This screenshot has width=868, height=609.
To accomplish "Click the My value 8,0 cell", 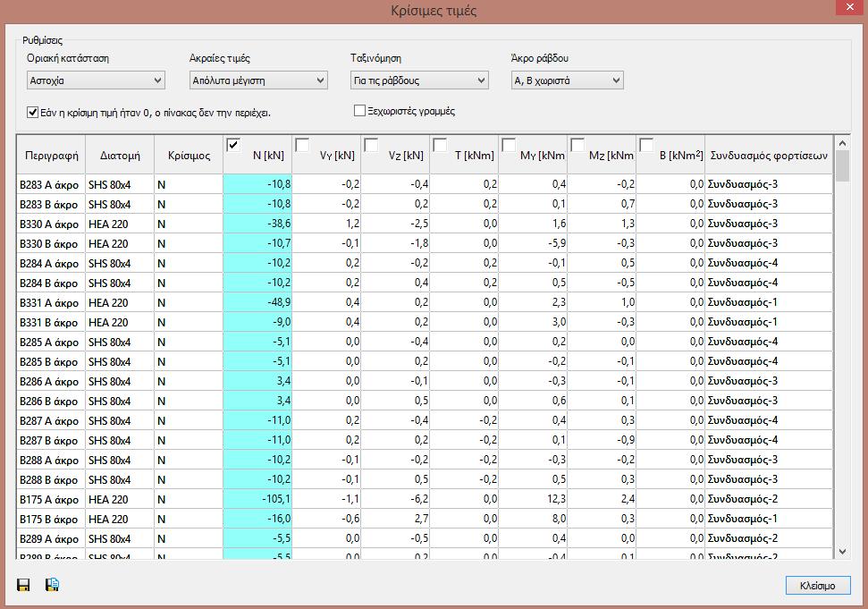I will (x=533, y=519).
